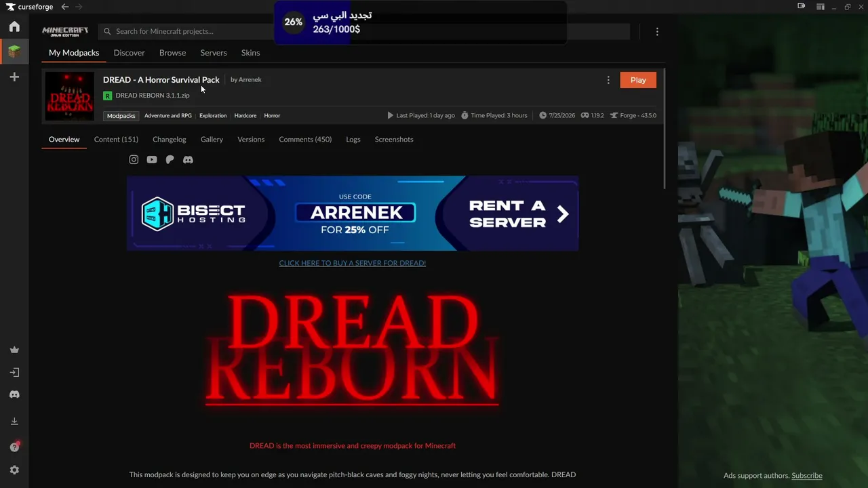Click the Hardcore tag
868x488 pixels.
click(x=245, y=116)
